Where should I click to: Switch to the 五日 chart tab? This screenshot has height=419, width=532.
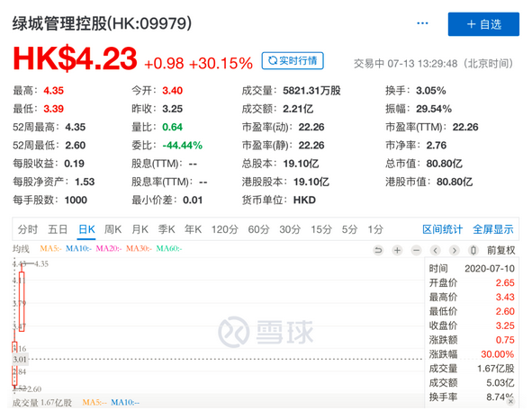click(58, 229)
